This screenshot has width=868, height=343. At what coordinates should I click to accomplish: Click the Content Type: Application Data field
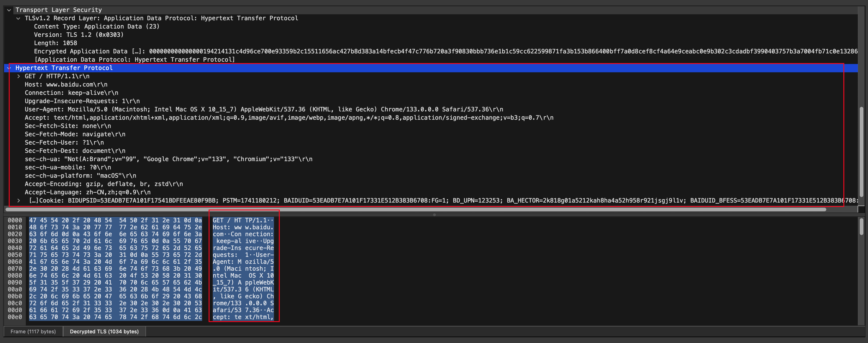tap(96, 27)
